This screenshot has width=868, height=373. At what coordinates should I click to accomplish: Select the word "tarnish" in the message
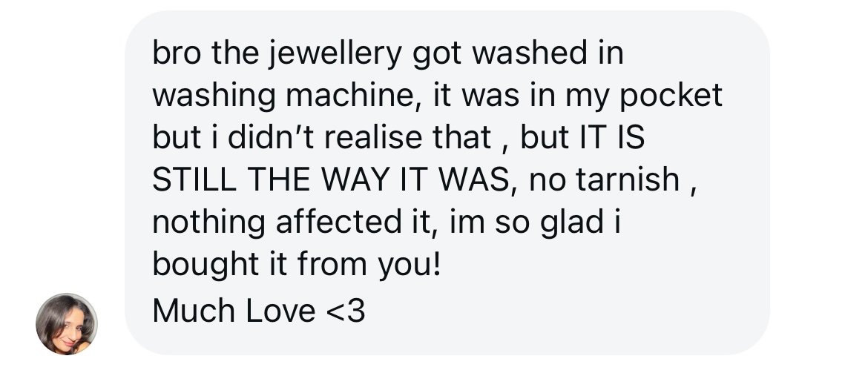tap(627, 180)
